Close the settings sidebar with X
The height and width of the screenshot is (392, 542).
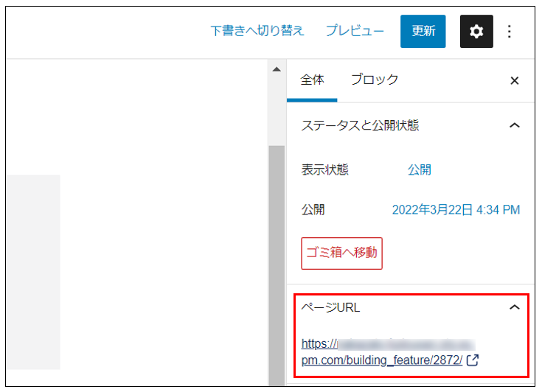[x=515, y=81]
